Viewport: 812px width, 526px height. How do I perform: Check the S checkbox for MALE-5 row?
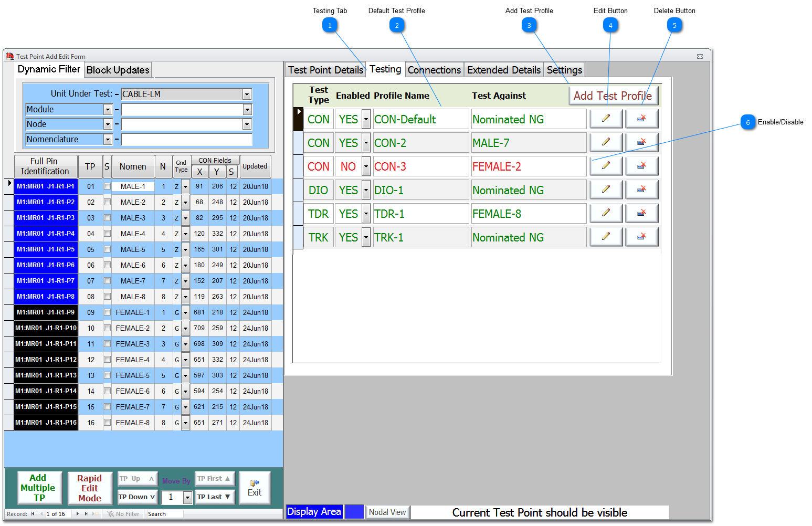[107, 249]
